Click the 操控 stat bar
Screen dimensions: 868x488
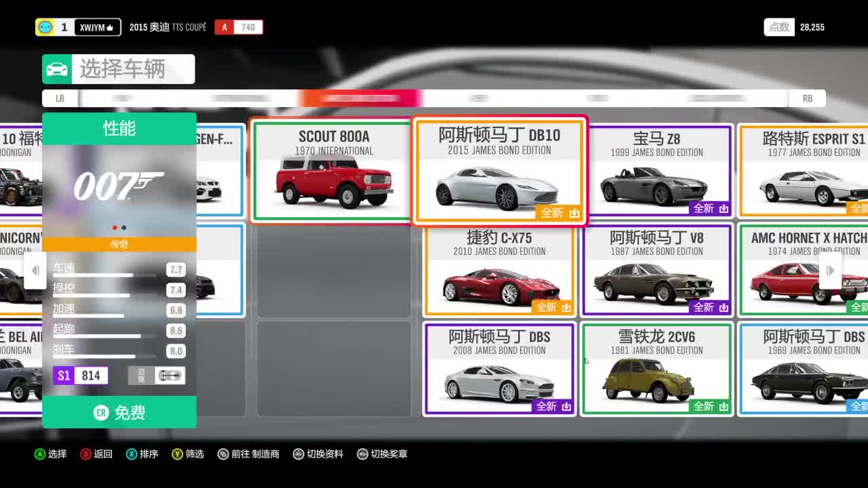[104, 296]
